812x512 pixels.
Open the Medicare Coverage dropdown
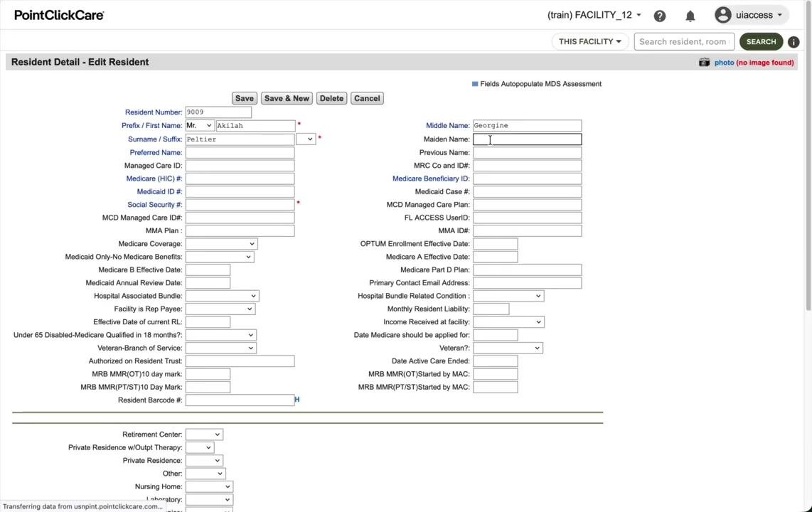[221, 244]
